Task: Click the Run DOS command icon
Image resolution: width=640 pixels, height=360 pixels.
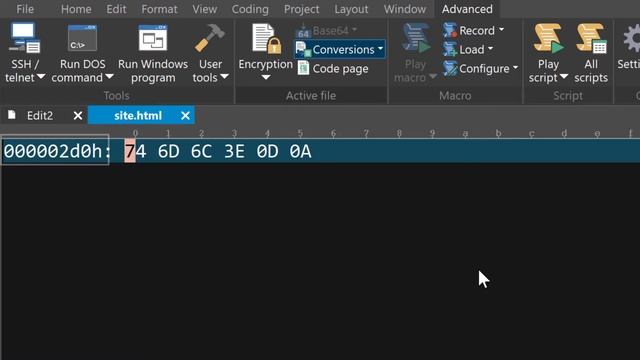Action: (x=82, y=38)
